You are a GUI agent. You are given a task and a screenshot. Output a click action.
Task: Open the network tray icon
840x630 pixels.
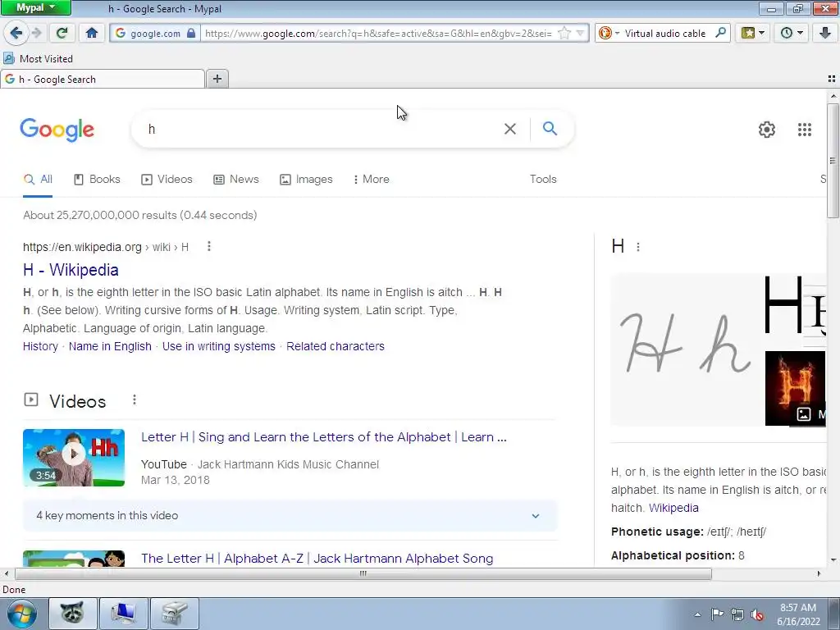pos(737,614)
